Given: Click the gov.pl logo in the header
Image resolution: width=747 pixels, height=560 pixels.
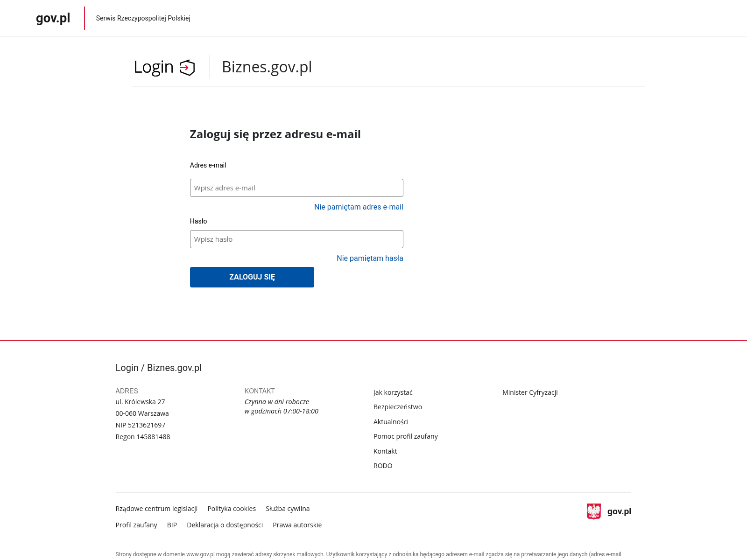Looking at the screenshot, I should (x=53, y=18).
